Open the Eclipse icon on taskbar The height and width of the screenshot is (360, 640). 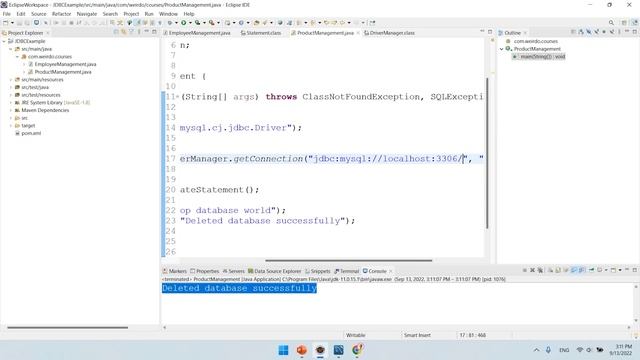(320, 350)
